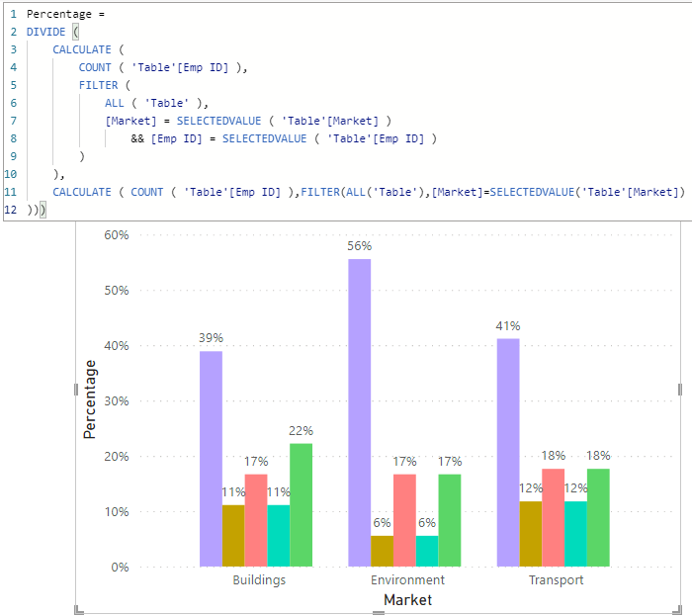The width and height of the screenshot is (692, 616).
Task: Click FILTER keyword on line 5
Action: [x=98, y=85]
